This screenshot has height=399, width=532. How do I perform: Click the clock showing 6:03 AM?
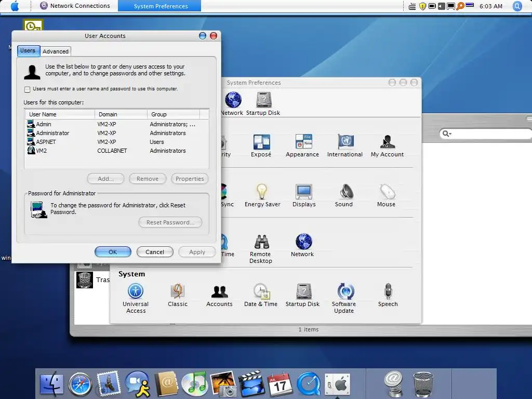pos(490,6)
